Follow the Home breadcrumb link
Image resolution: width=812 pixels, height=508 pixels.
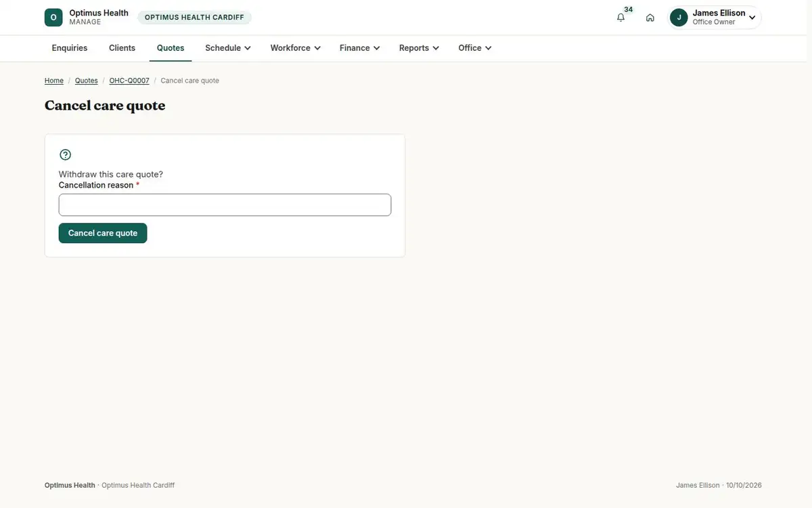[54, 81]
